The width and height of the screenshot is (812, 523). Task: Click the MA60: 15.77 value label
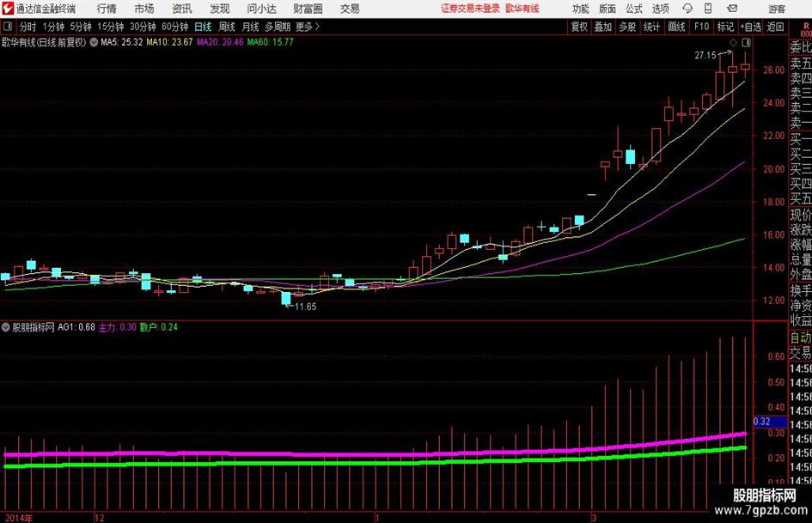270,42
